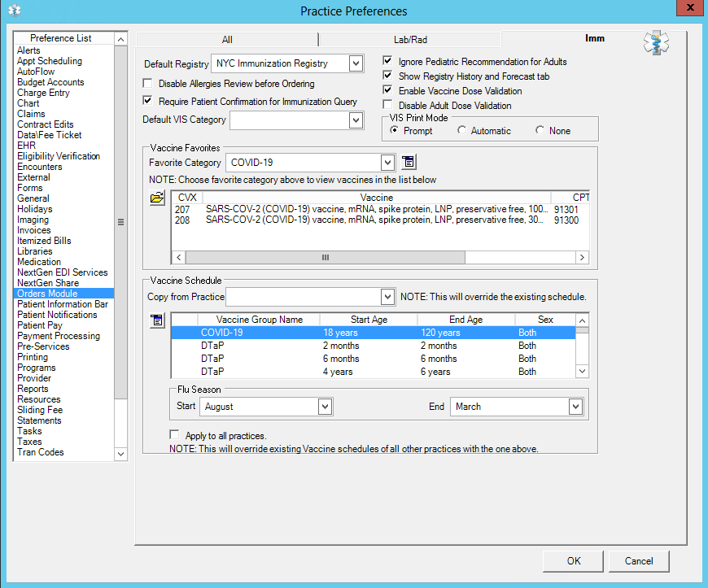Toggle Enable Vaccine Dose Validation checkbox
The width and height of the screenshot is (708, 588).
pos(387,89)
